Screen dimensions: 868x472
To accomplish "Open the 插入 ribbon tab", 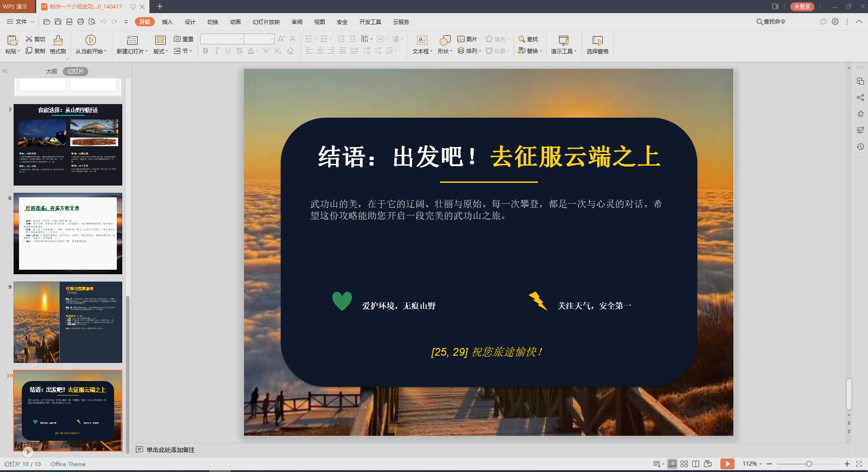I will click(x=167, y=22).
